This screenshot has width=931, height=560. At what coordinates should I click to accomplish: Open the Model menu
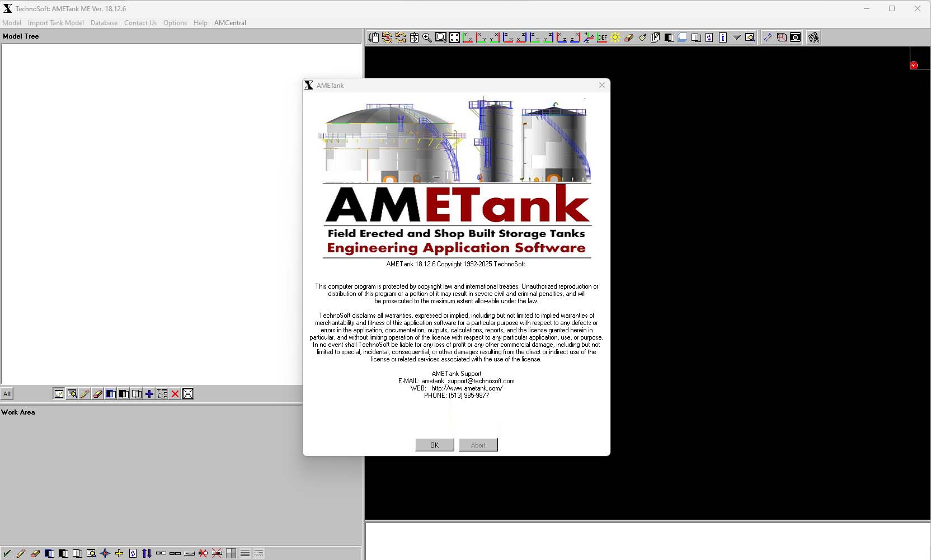click(12, 23)
